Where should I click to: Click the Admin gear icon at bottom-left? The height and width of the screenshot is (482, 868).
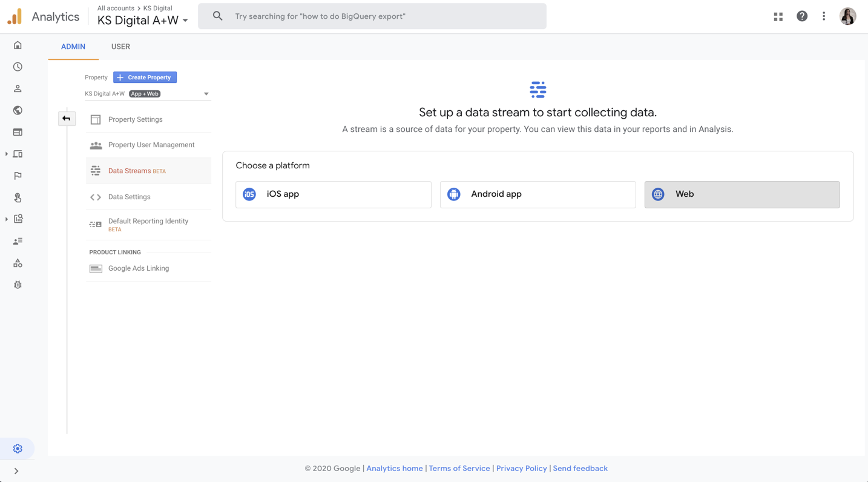click(x=18, y=449)
